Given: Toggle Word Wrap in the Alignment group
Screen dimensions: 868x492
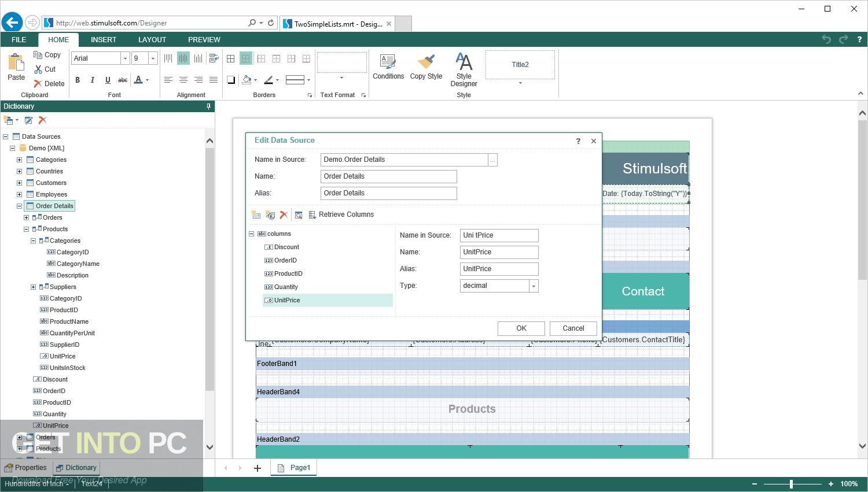Looking at the screenshot, I should 214,58.
